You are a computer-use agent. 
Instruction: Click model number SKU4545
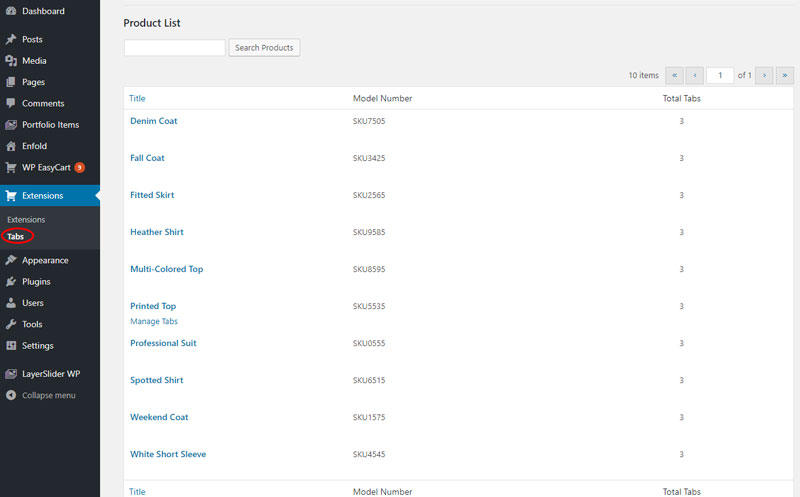click(x=369, y=454)
